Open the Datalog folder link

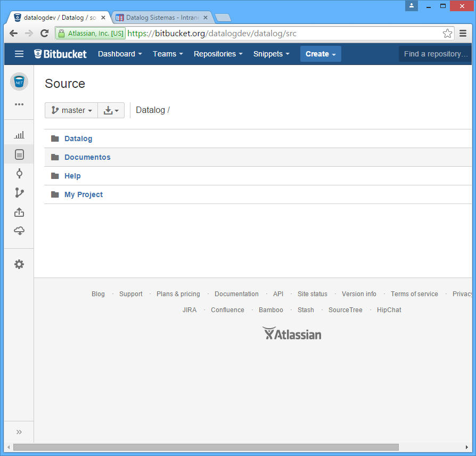78,139
